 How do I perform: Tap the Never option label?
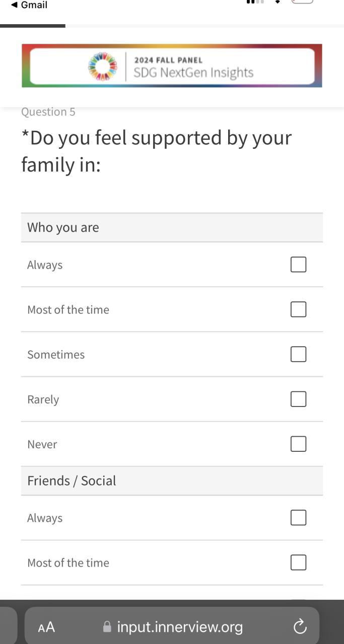tap(42, 444)
